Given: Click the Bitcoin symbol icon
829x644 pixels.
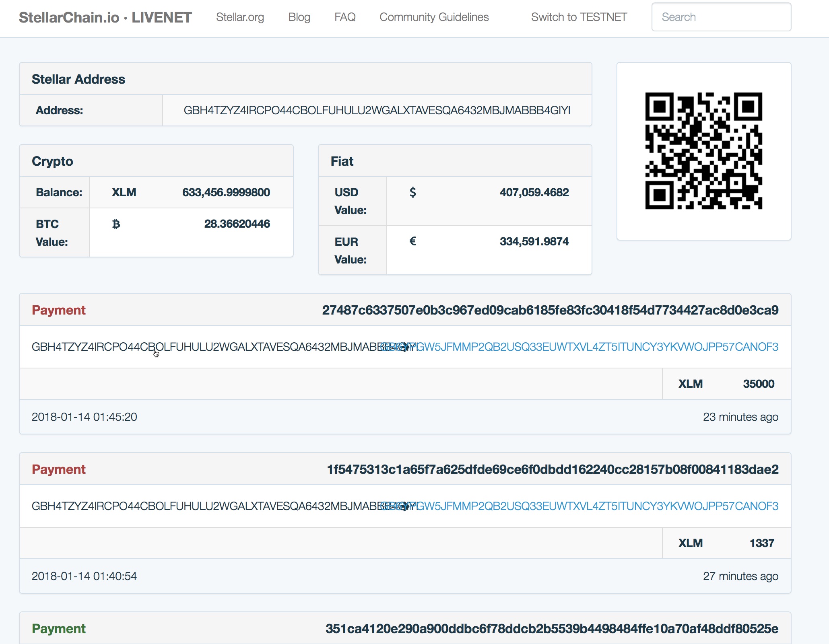Looking at the screenshot, I should (x=116, y=224).
